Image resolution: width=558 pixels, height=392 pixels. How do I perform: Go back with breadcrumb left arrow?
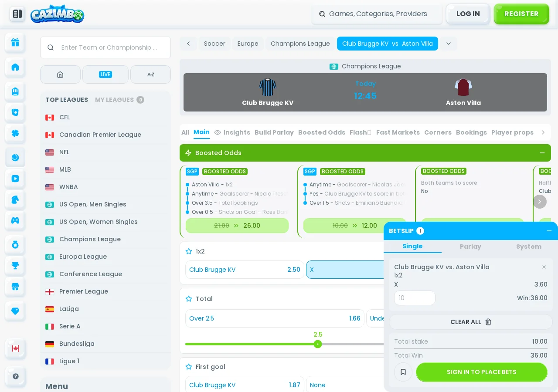pos(188,44)
